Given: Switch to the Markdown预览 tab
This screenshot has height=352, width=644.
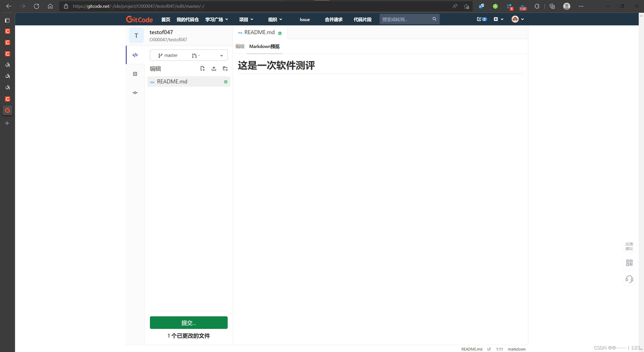Looking at the screenshot, I should [x=264, y=46].
